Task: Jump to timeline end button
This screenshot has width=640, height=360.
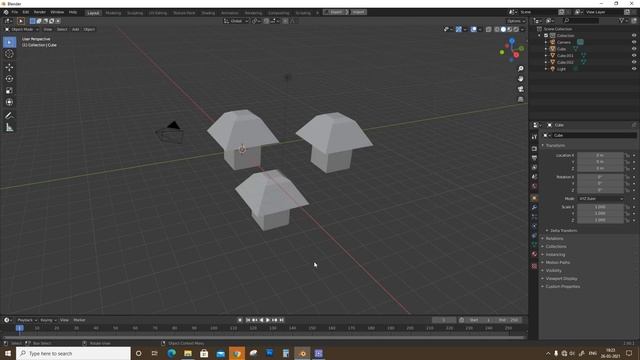Action: click(282, 320)
